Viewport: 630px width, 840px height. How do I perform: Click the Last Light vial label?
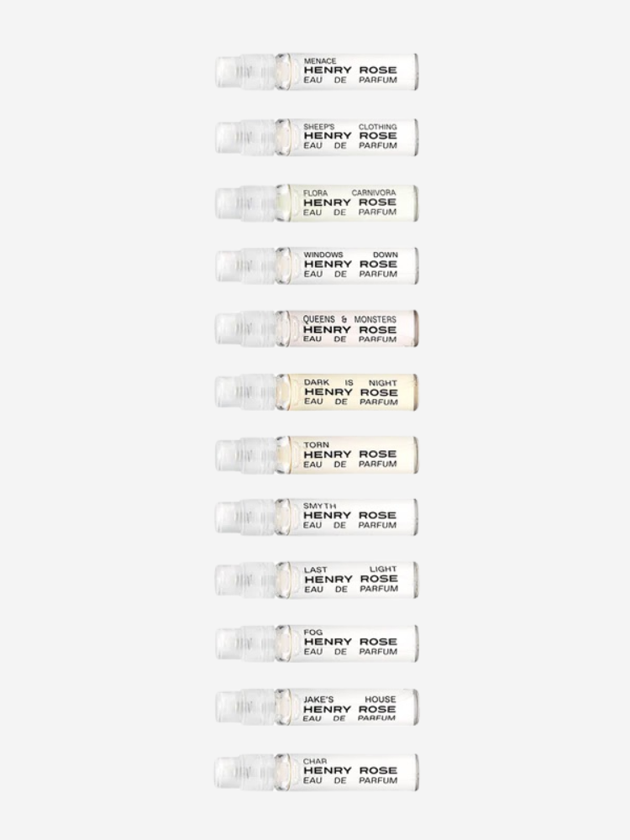pyautogui.click(x=351, y=579)
